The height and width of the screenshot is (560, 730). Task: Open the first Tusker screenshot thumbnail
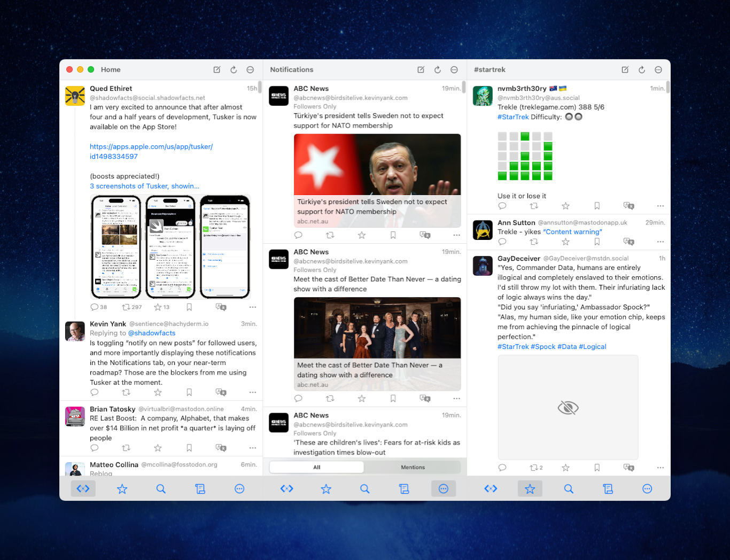point(116,246)
